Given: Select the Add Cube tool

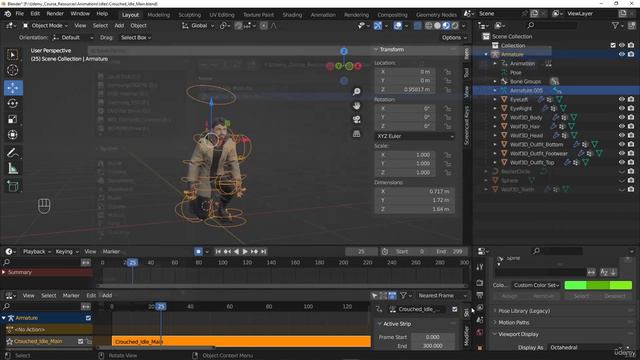Looking at the screenshot, I should pyautogui.click(x=13, y=187).
